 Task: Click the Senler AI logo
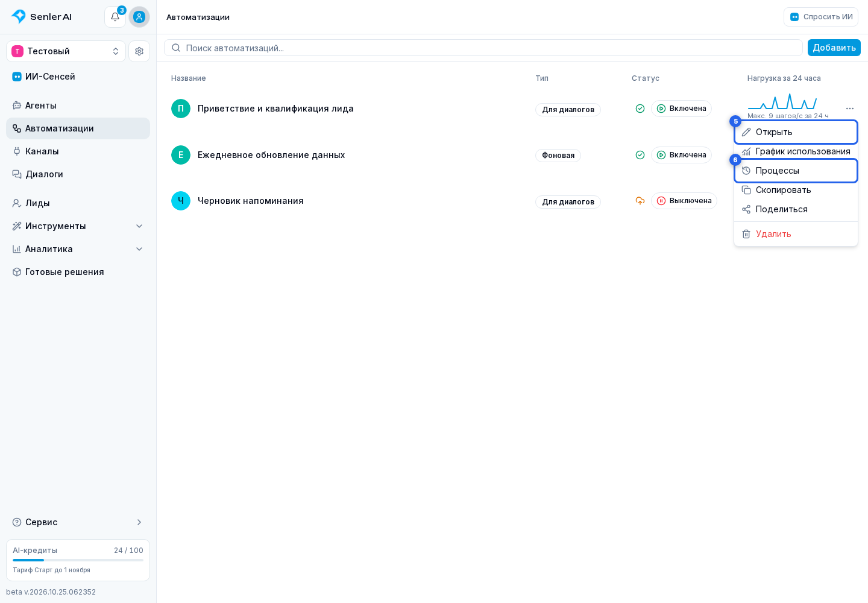click(x=42, y=17)
